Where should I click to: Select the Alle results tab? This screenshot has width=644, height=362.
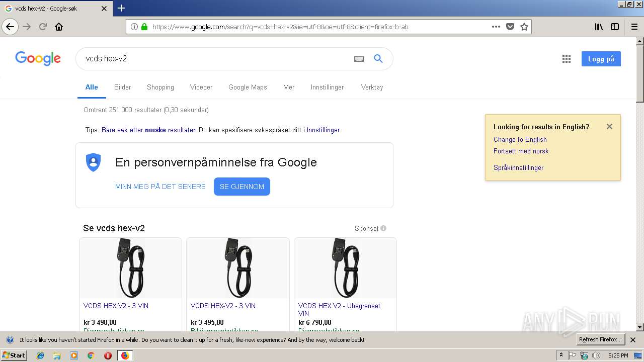click(x=92, y=87)
